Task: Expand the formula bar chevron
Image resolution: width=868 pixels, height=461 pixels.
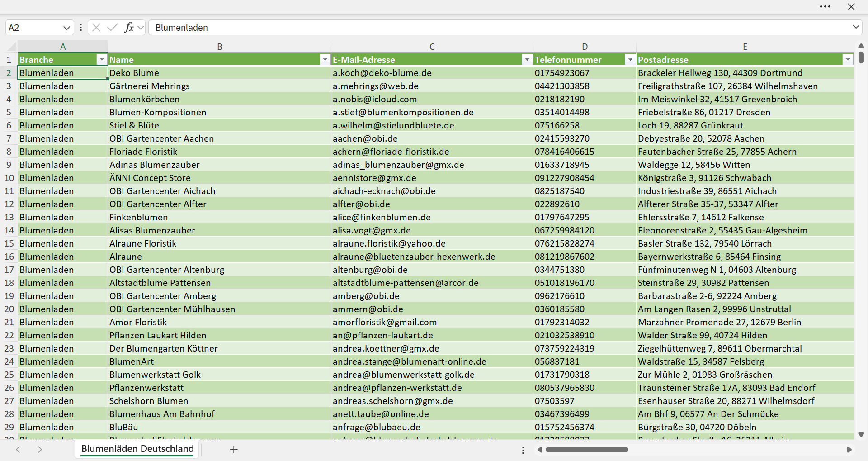Action: click(856, 27)
